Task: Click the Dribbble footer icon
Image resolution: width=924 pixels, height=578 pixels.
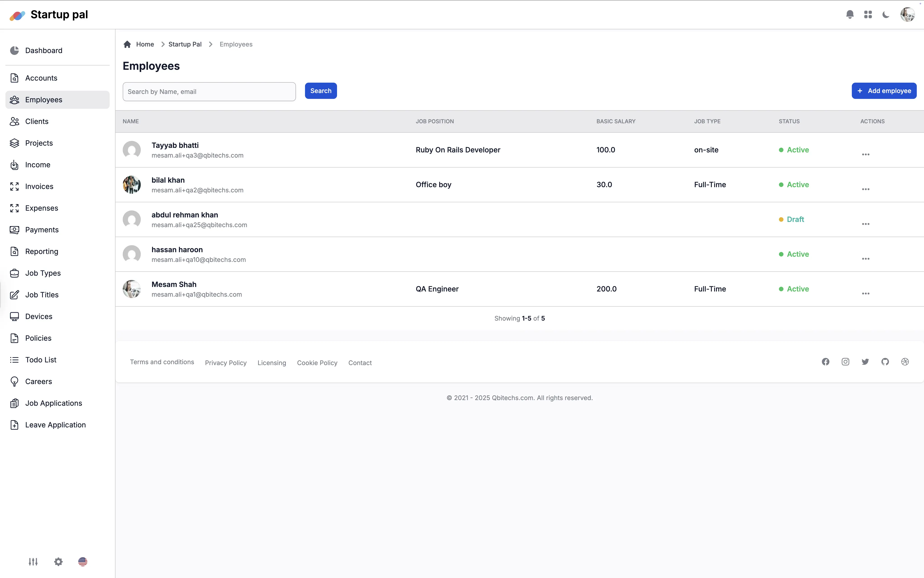Action: [905, 362]
